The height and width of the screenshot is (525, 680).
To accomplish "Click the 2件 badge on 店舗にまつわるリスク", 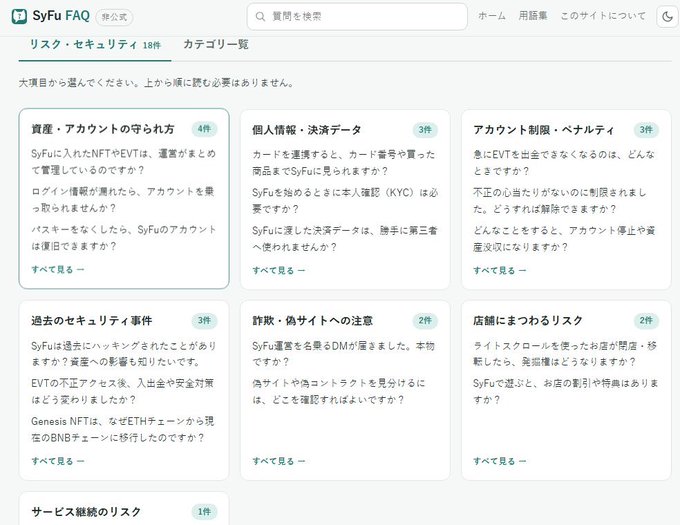I will tap(646, 320).
